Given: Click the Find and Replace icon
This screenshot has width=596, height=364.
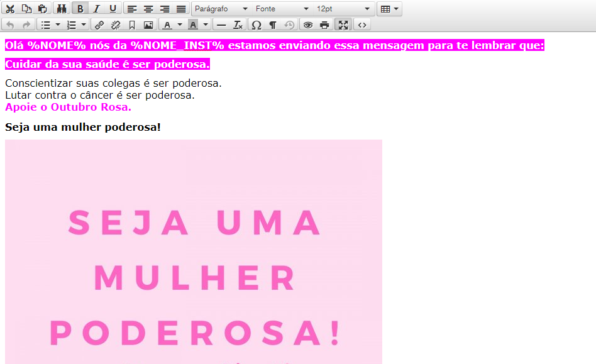Looking at the screenshot, I should point(62,8).
